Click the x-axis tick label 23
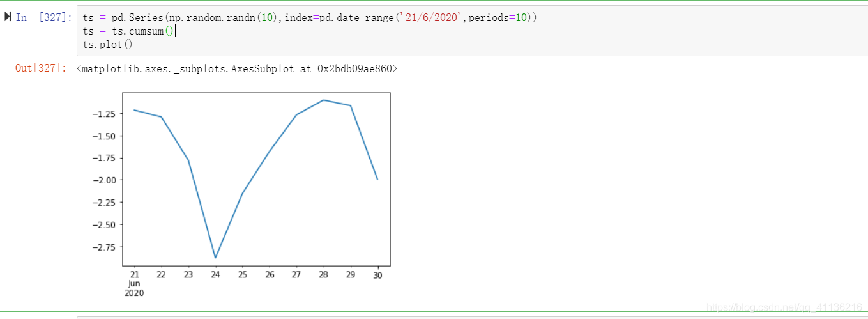Viewport: 868px width, 319px height. tap(188, 274)
